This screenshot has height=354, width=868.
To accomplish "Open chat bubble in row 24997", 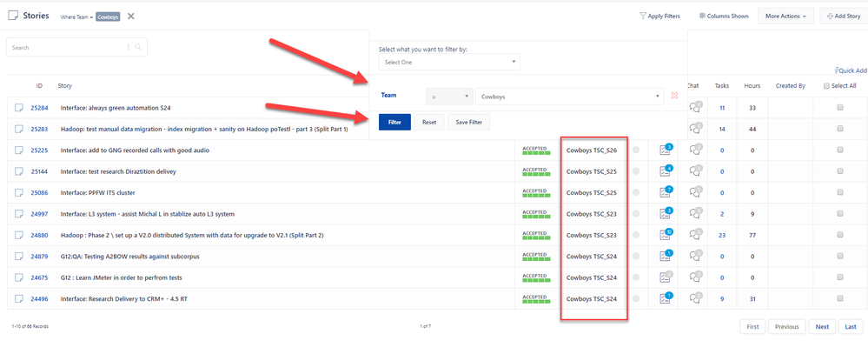I will (695, 214).
